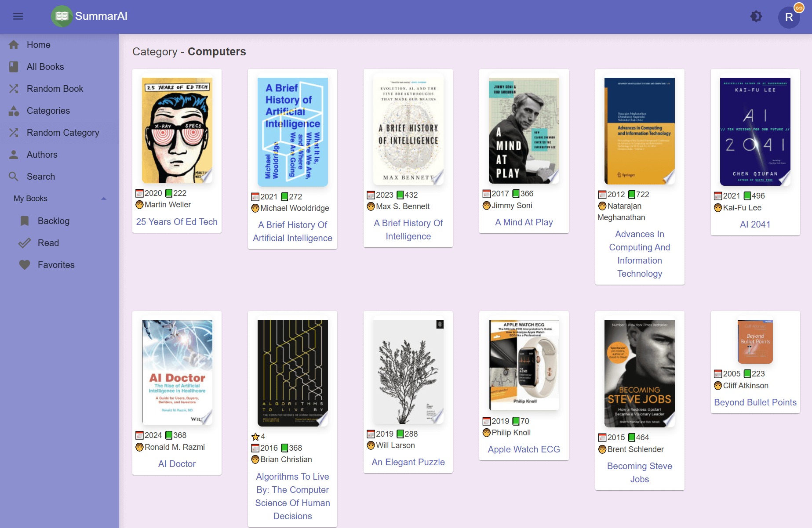Open the A Brief History Of Artificial Intelligence link

(x=293, y=231)
